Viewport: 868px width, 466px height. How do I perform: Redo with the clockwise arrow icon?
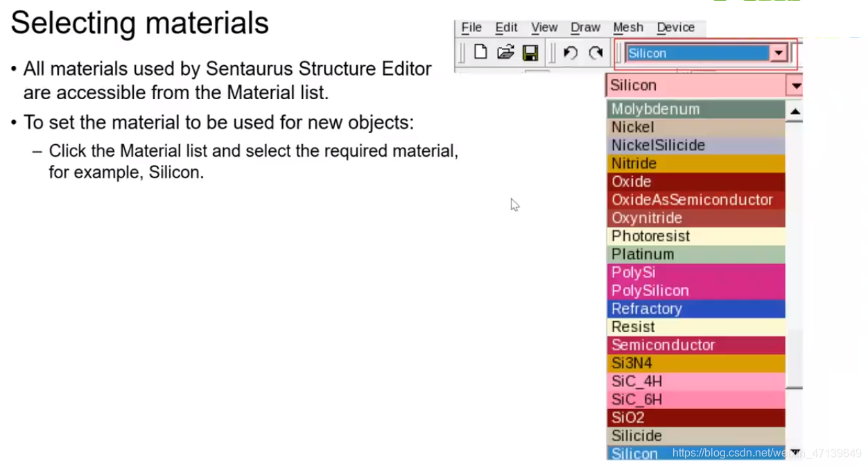(x=596, y=53)
